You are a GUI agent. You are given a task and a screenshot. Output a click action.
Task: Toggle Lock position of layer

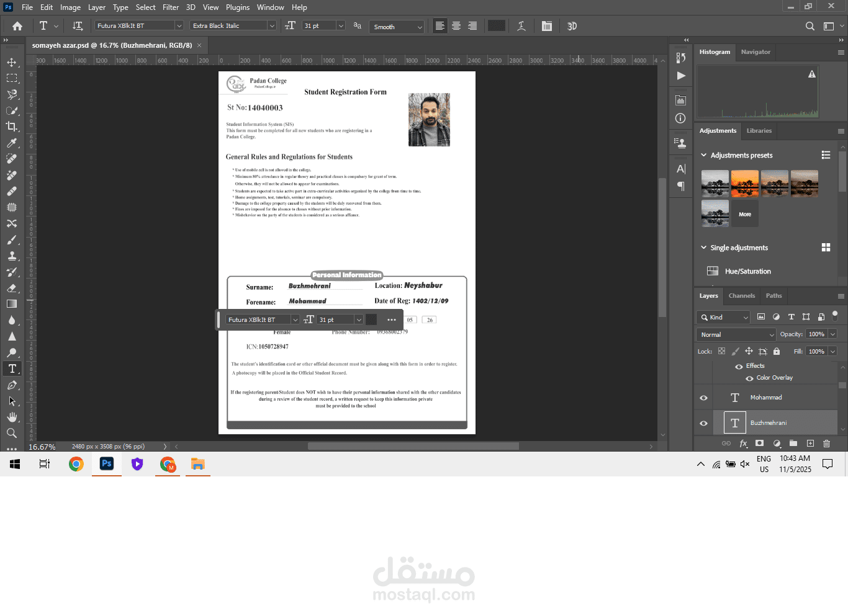pos(749,351)
